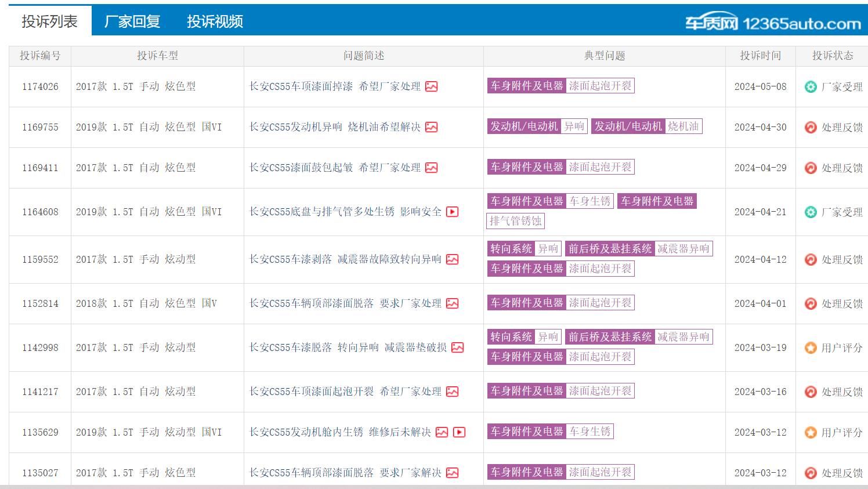Select complaint date 2024-05-08
This screenshot has width=868, height=489.
[x=760, y=86]
